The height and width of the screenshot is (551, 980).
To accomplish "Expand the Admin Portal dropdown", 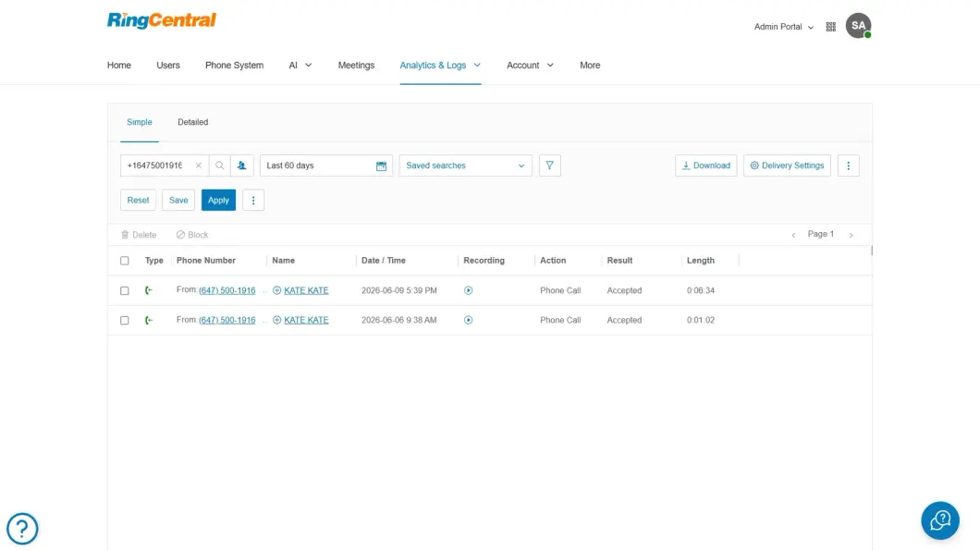I will tap(784, 27).
